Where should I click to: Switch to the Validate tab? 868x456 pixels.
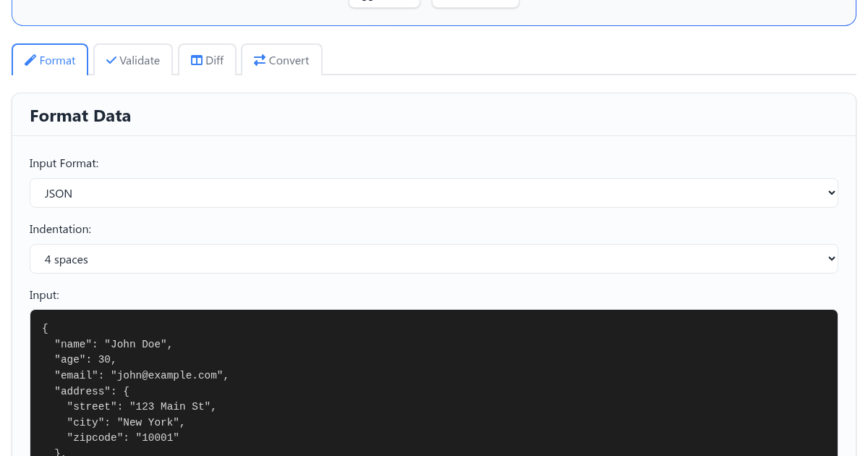point(133,60)
